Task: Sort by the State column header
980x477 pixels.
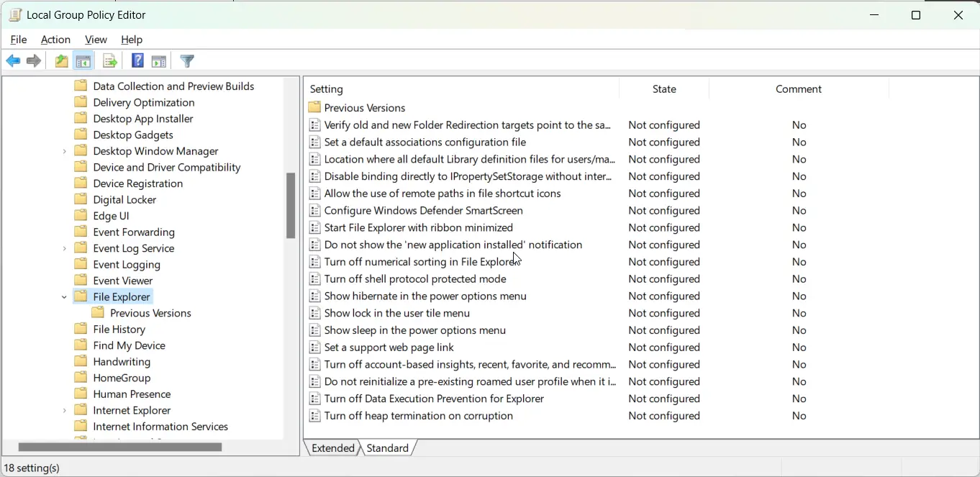Action: coord(664,89)
